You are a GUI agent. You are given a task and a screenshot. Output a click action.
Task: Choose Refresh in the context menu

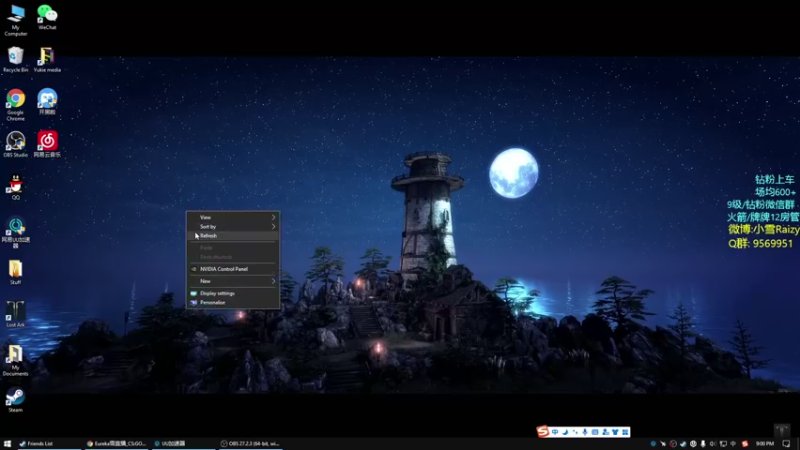tap(233, 236)
